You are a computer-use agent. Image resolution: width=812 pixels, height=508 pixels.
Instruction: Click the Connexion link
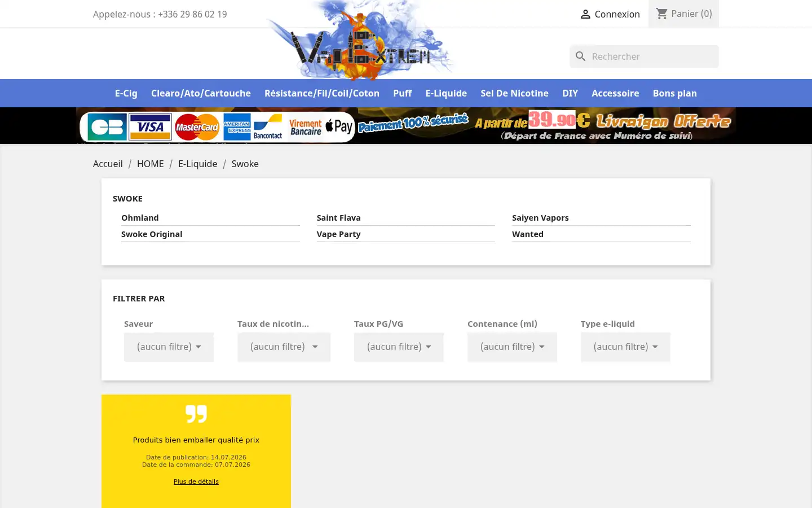point(617,14)
